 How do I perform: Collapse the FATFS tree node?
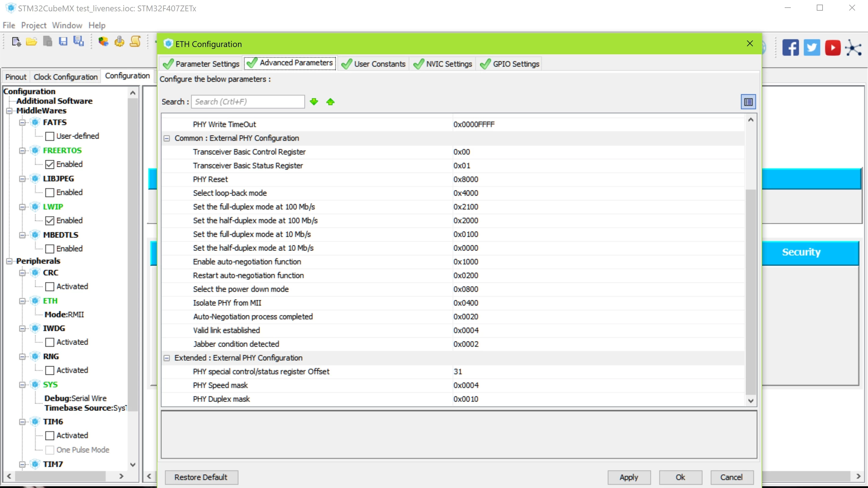click(22, 123)
